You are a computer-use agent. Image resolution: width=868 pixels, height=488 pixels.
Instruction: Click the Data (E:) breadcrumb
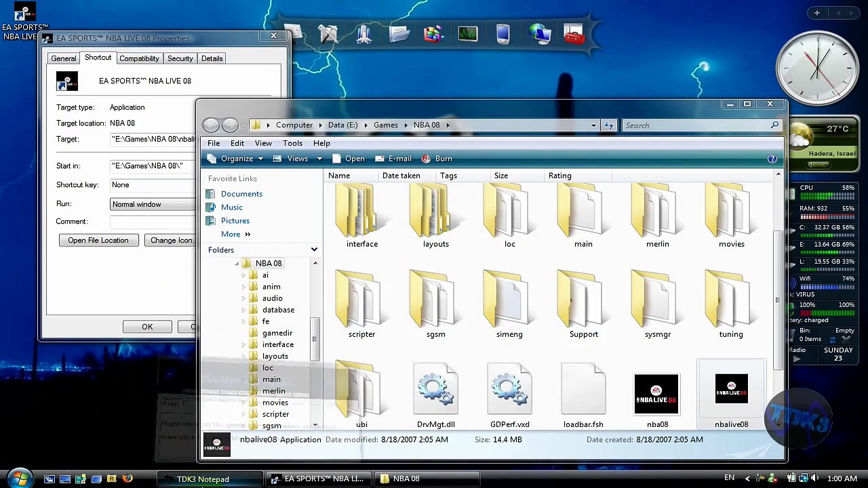point(342,125)
